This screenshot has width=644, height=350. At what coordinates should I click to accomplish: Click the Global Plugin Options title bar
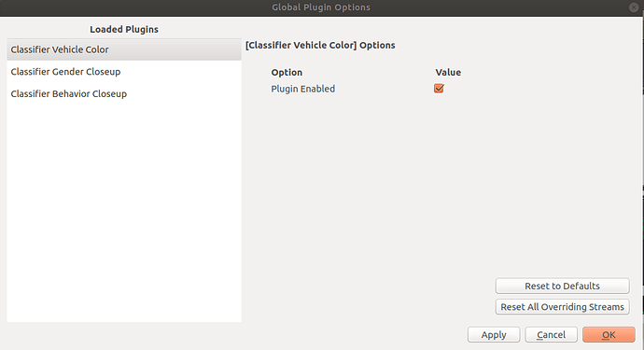[321, 7]
